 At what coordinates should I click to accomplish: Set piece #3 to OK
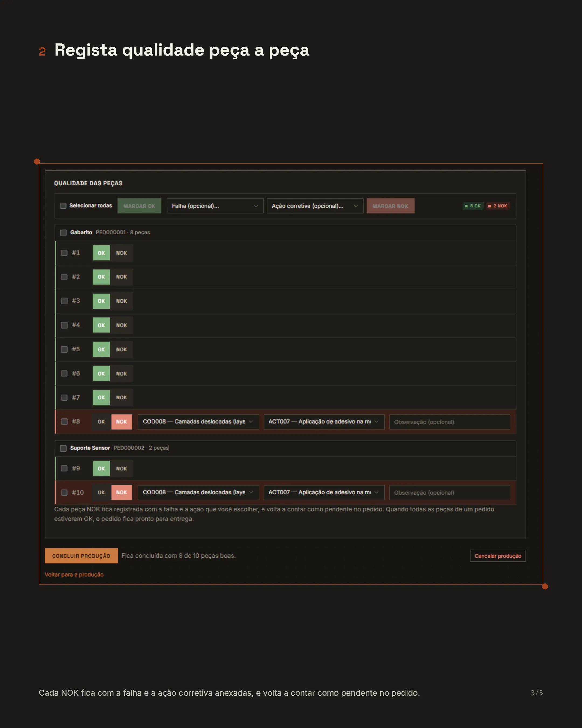click(x=101, y=301)
